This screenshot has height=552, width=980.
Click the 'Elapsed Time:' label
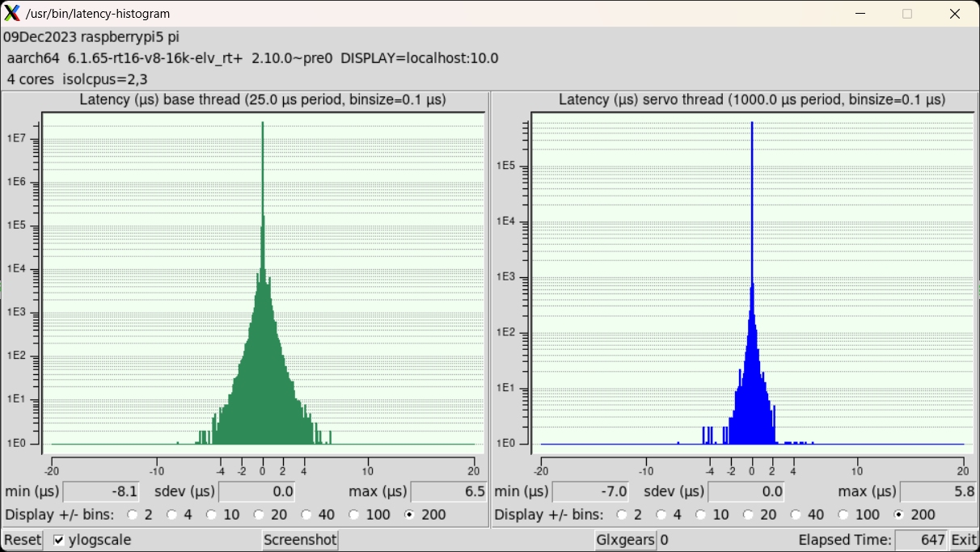[845, 540]
